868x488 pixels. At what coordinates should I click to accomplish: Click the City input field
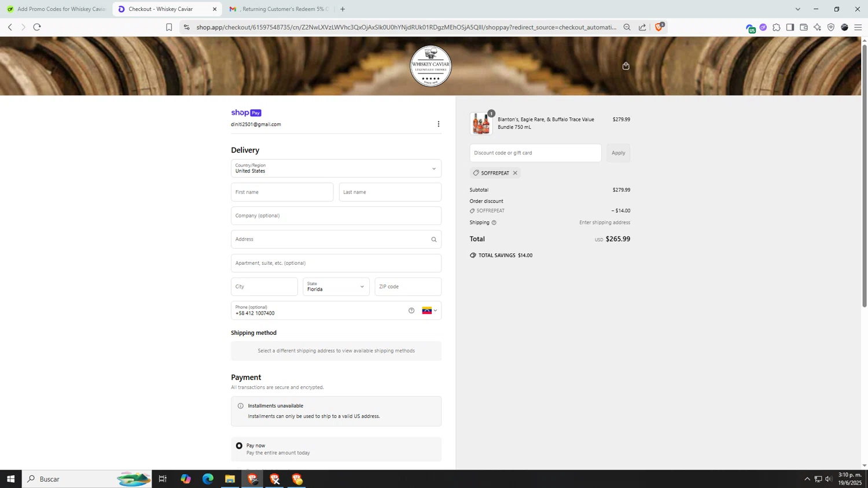[x=264, y=287]
